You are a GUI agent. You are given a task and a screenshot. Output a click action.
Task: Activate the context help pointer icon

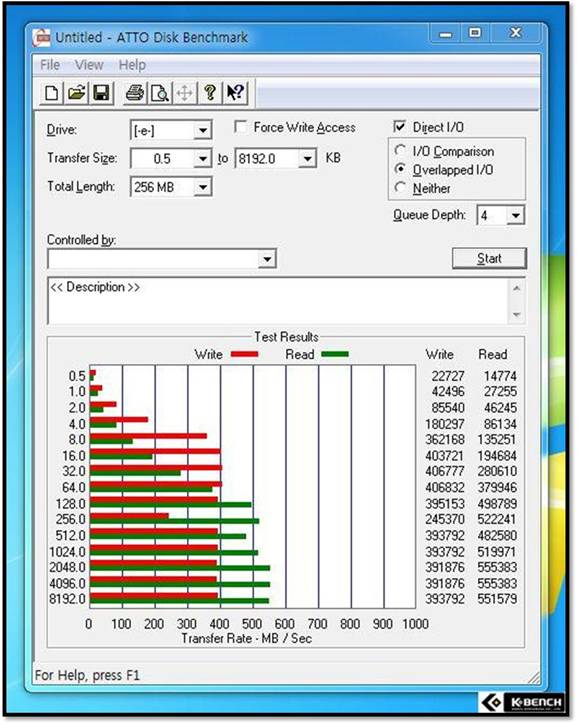click(235, 93)
